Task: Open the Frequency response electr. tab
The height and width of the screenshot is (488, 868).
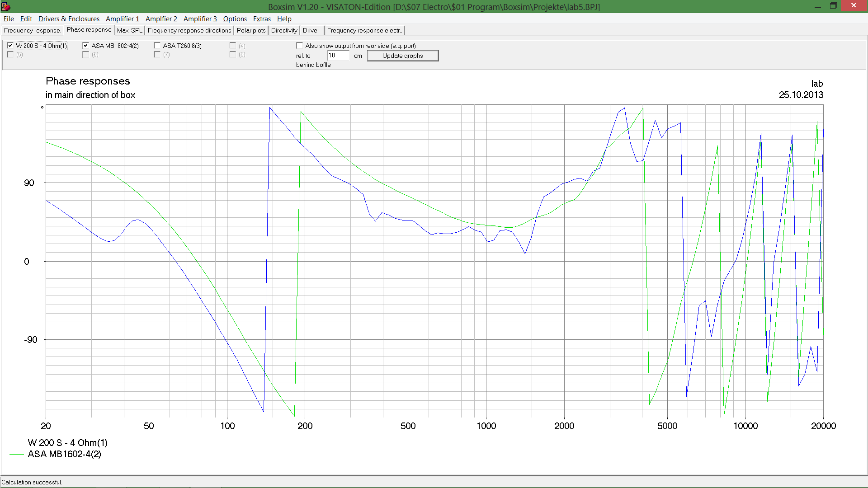Action: (364, 30)
